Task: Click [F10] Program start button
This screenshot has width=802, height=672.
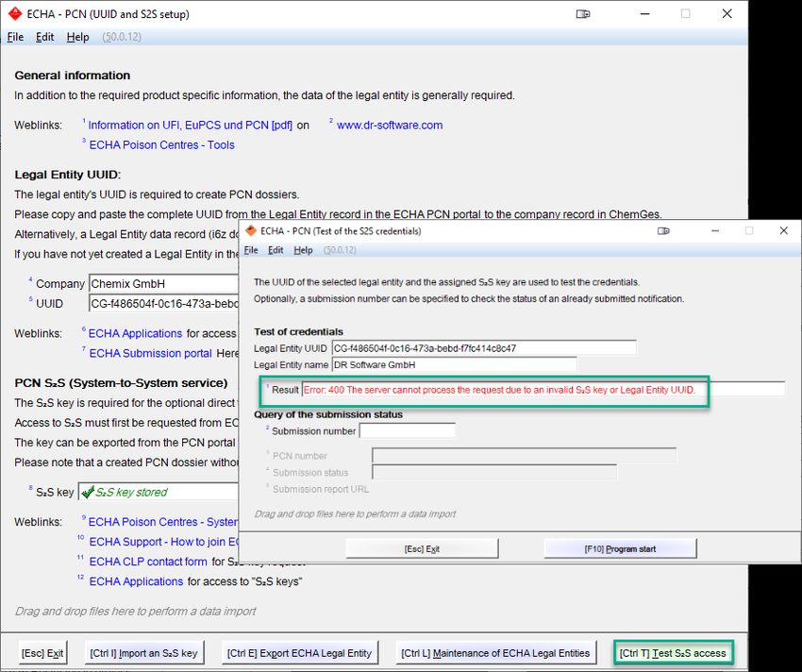Action: [x=620, y=548]
